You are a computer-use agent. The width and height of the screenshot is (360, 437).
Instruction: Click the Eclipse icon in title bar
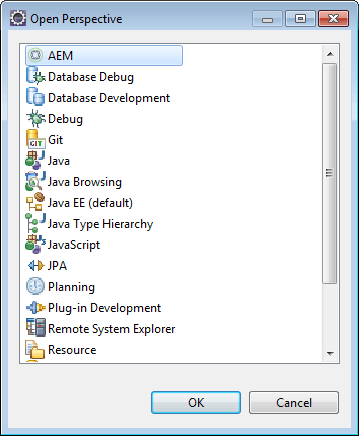[18, 18]
